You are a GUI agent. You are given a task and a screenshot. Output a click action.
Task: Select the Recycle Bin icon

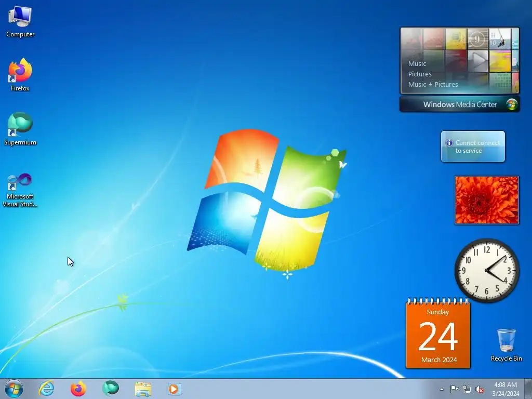[506, 345]
